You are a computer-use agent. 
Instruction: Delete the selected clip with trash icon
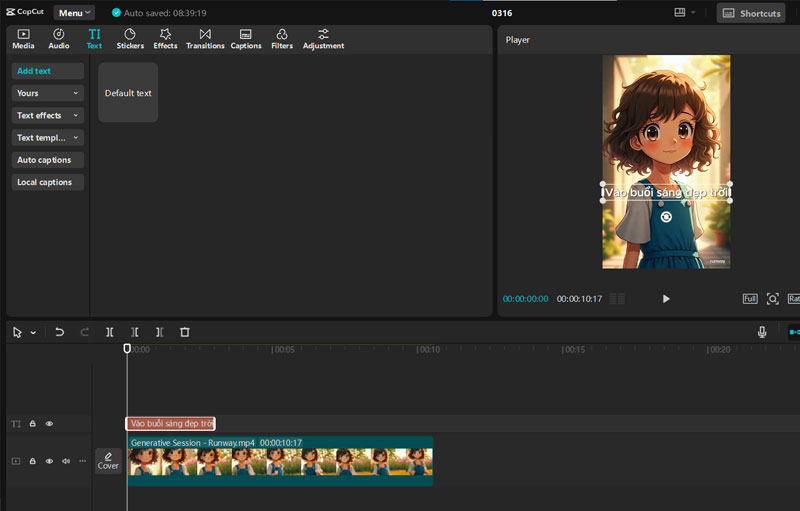pyautogui.click(x=185, y=332)
